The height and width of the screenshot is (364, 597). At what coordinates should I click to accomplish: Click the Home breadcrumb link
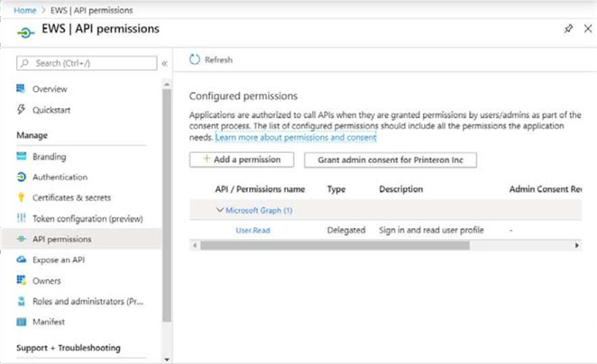click(x=24, y=10)
